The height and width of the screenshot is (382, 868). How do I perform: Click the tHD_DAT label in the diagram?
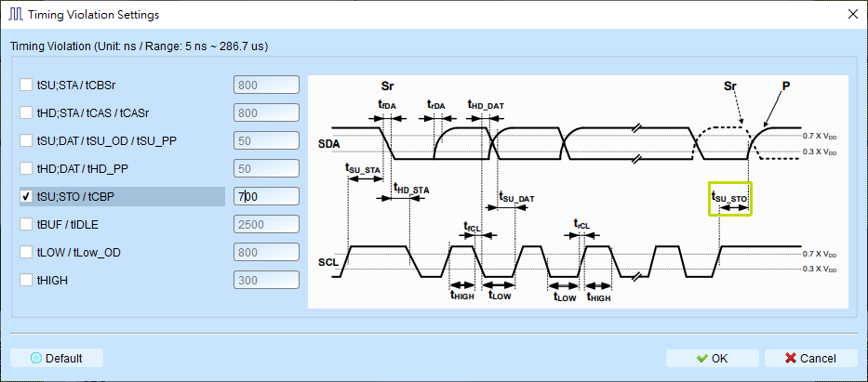[x=486, y=104]
